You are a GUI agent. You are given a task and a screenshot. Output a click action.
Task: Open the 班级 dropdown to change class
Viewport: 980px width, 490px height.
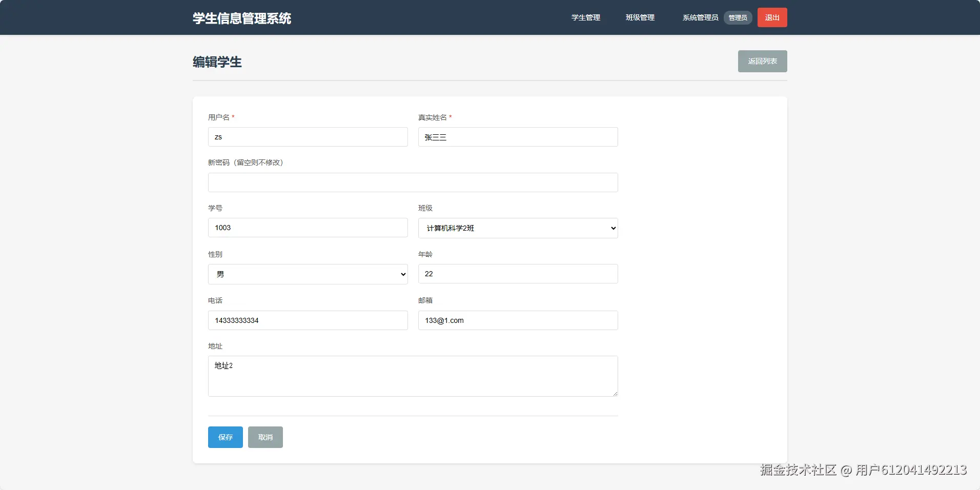coord(518,228)
